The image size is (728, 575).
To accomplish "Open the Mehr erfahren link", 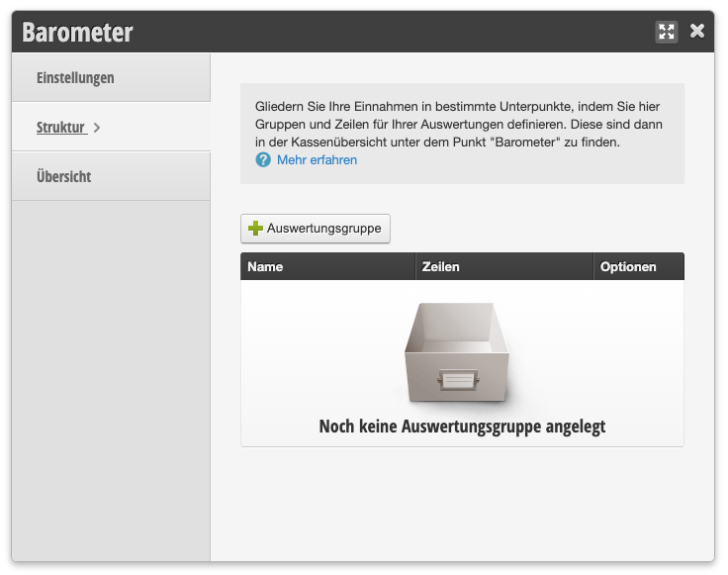I will click(x=317, y=160).
